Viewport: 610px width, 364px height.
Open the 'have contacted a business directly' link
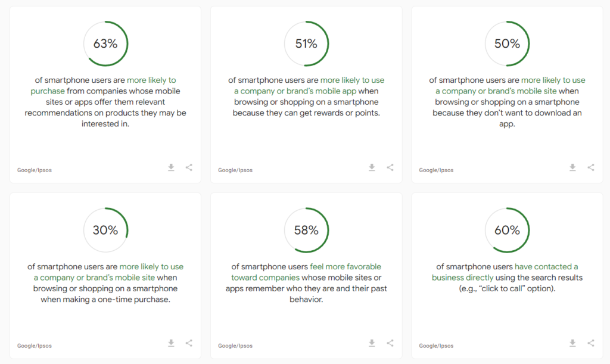pos(505,272)
